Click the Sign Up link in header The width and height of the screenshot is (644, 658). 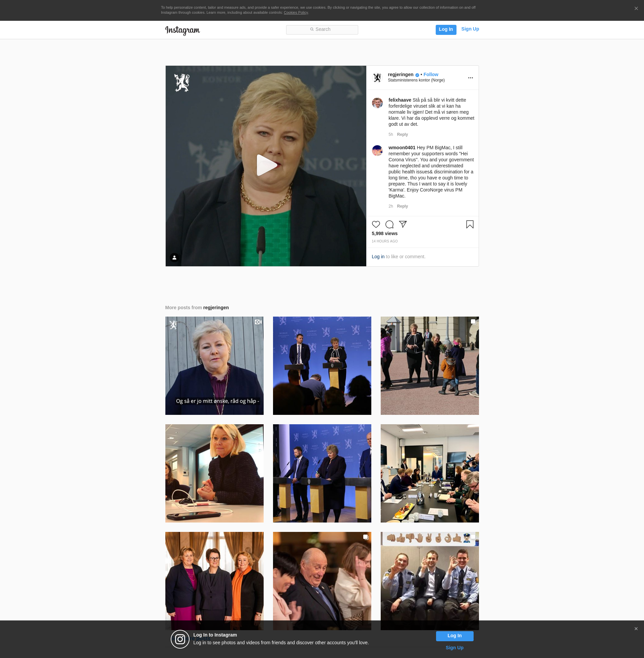coord(470,29)
